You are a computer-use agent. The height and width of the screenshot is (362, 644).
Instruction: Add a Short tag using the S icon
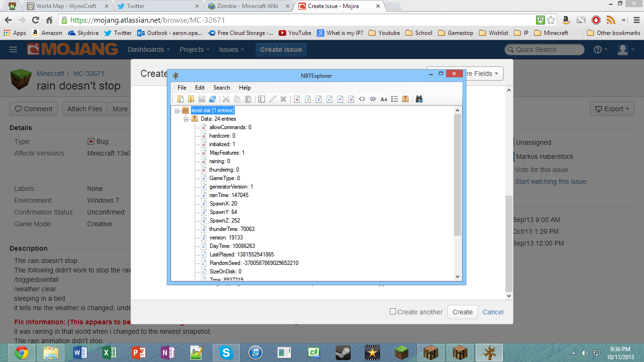(308, 99)
